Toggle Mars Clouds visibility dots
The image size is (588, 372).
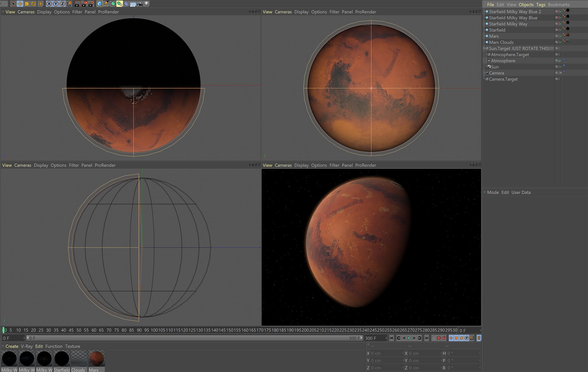[x=559, y=42]
